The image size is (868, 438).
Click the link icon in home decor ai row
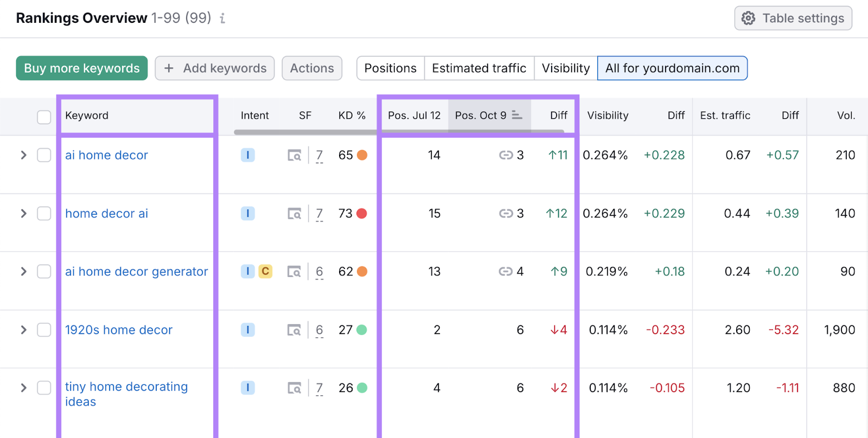coord(506,214)
